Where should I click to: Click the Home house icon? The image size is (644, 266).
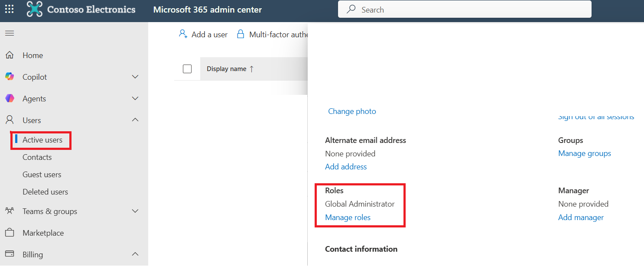pyautogui.click(x=9, y=55)
